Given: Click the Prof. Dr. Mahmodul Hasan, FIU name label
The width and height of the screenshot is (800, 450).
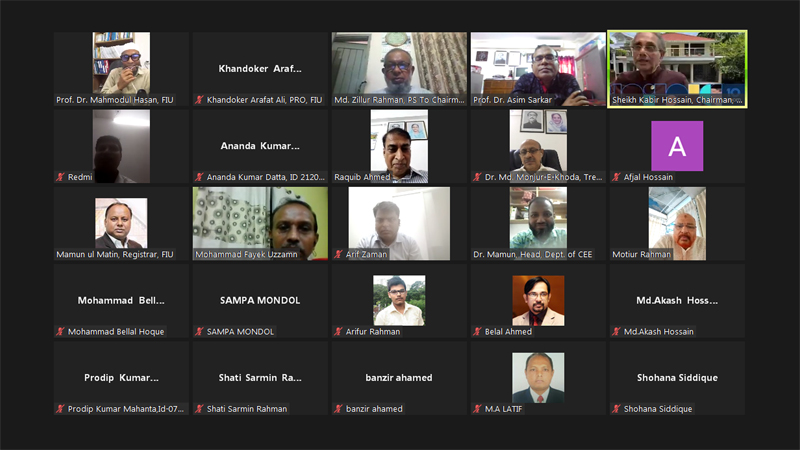Looking at the screenshot, I should pos(115,100).
